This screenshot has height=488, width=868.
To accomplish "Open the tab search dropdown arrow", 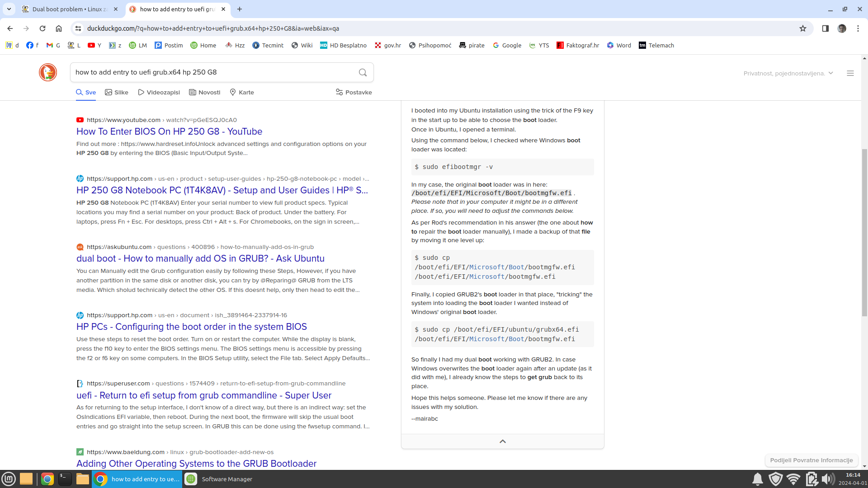I will 9,9.
